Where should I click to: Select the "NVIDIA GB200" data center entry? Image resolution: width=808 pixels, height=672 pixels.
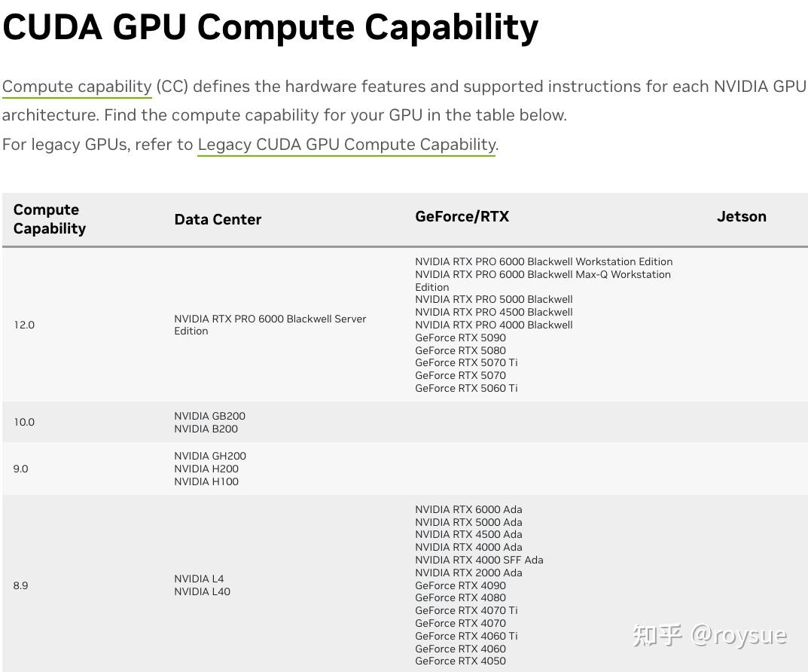tap(209, 416)
